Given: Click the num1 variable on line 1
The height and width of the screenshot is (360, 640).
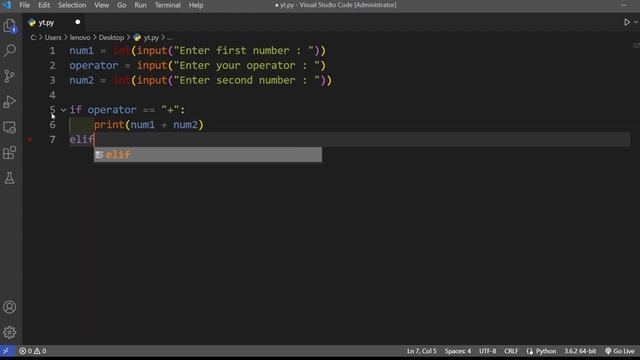Looking at the screenshot, I should [81, 51].
